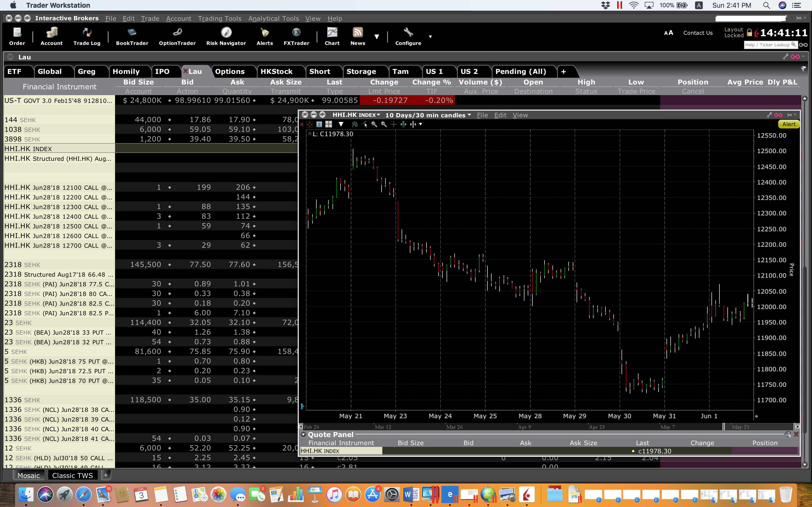Switch to the HKStock tab
The width and height of the screenshot is (812, 507).
tap(276, 71)
